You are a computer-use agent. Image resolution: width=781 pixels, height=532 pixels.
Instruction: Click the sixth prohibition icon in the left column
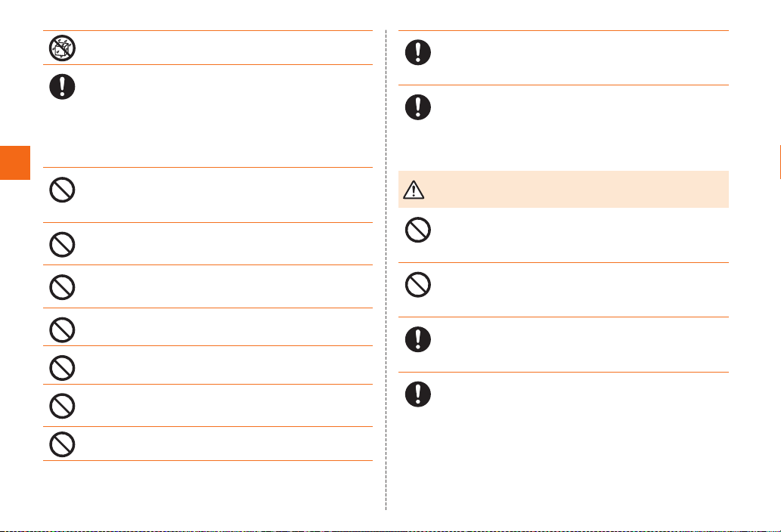62,406
